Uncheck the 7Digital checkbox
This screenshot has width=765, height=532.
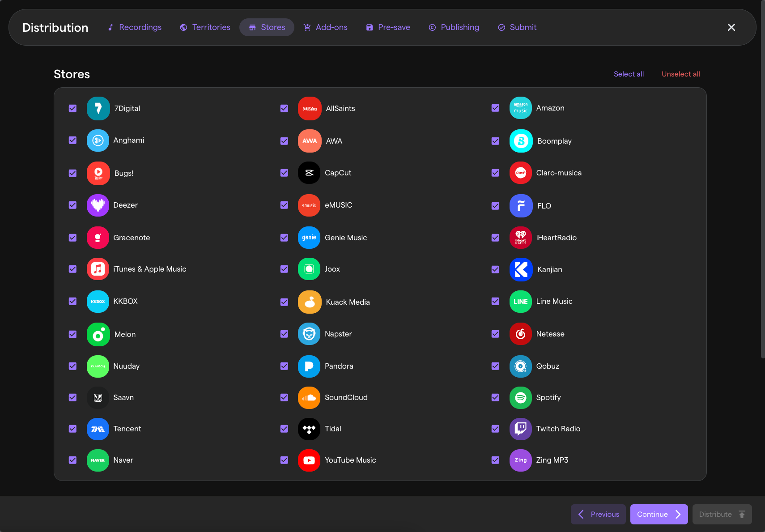(72, 108)
